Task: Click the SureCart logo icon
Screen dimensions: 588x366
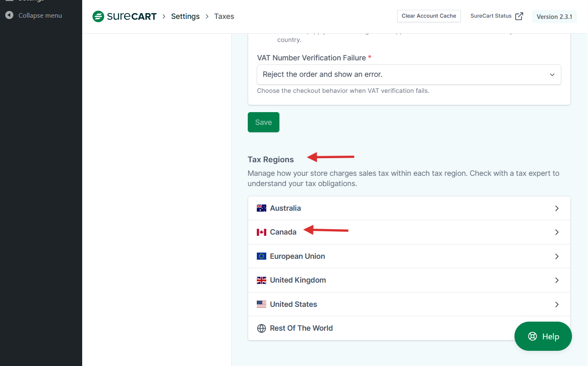Action: coord(98,16)
